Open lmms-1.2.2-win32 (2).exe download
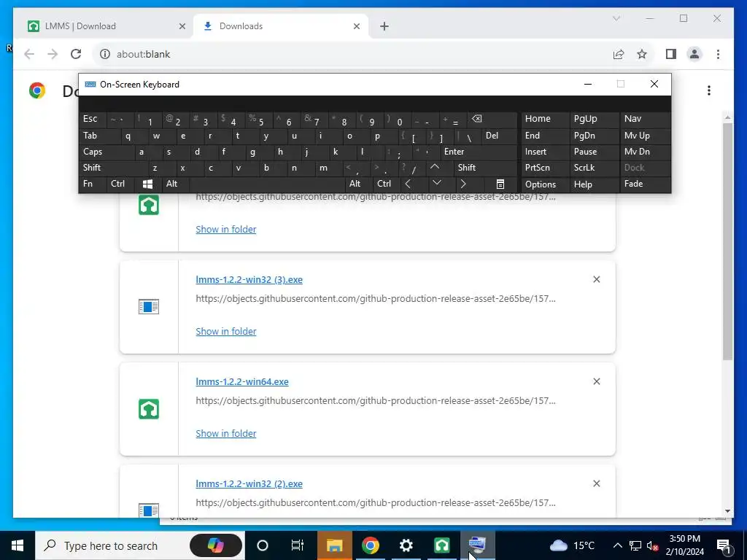Image resolution: width=747 pixels, height=560 pixels. [249, 483]
